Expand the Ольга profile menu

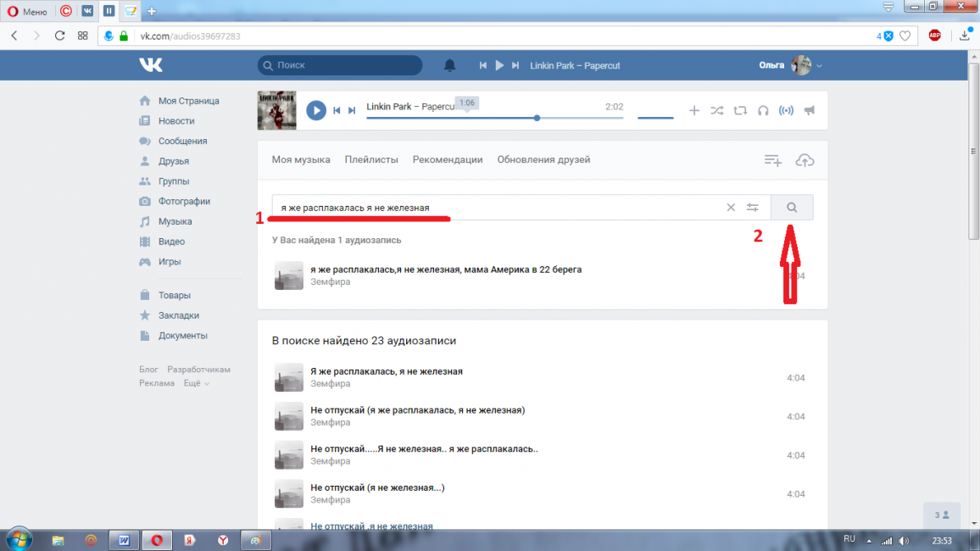click(819, 66)
